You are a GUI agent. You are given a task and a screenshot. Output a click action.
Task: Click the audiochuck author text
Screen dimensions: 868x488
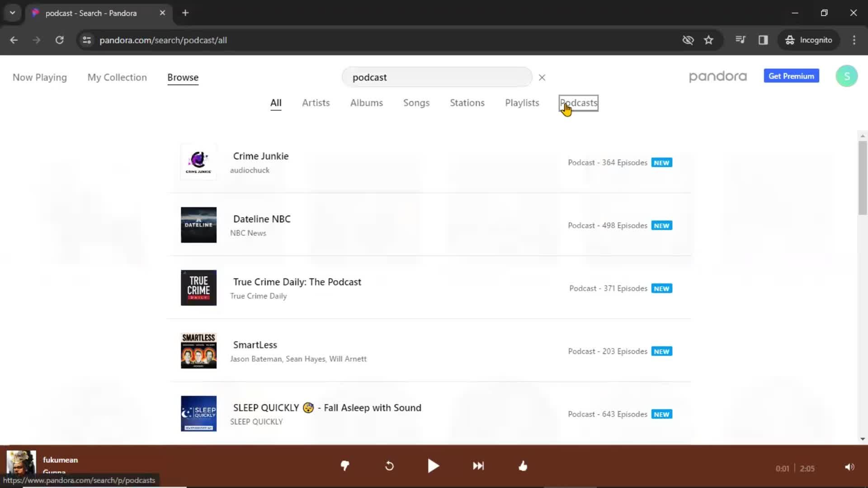tap(250, 170)
